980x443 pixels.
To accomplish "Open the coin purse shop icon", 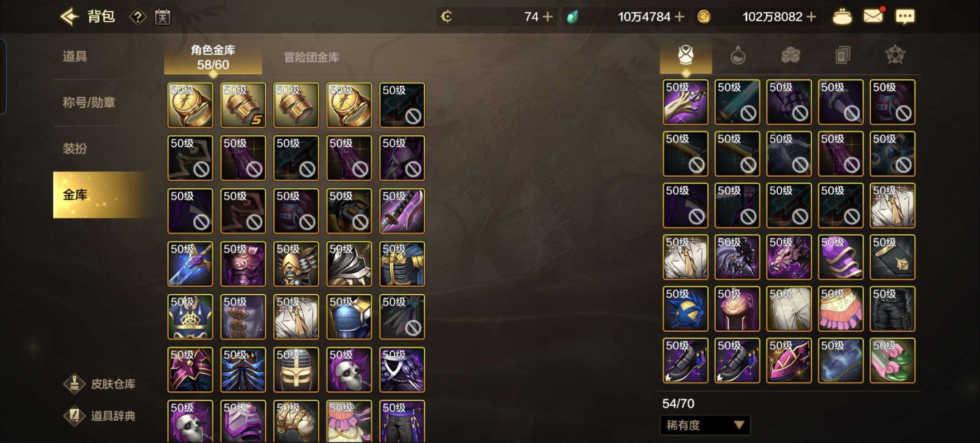I will 842,17.
